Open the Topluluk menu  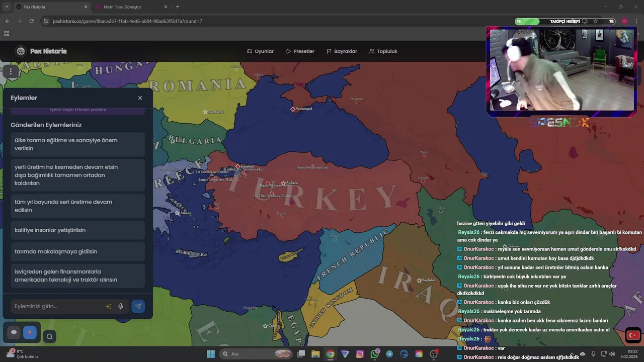[x=383, y=51]
